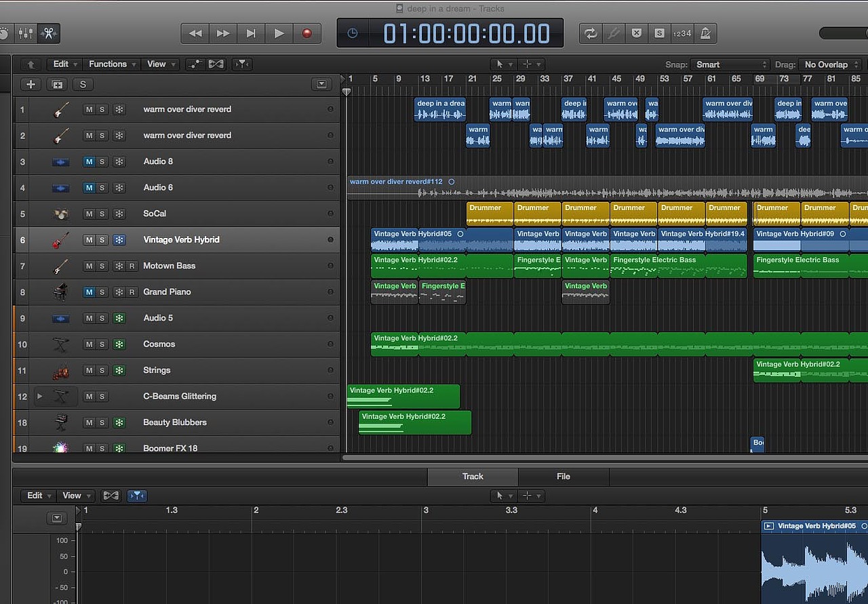Add a new track with the plus button
This screenshot has height=604, width=868.
[31, 85]
